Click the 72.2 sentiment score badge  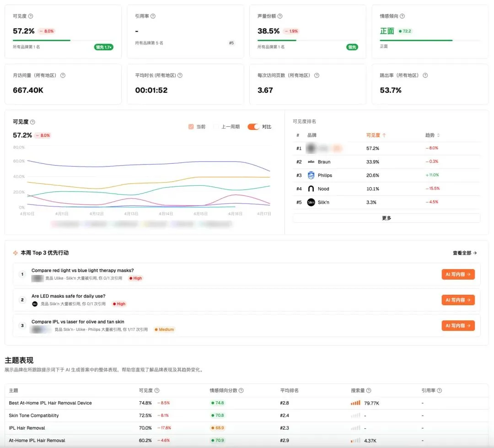(405, 31)
